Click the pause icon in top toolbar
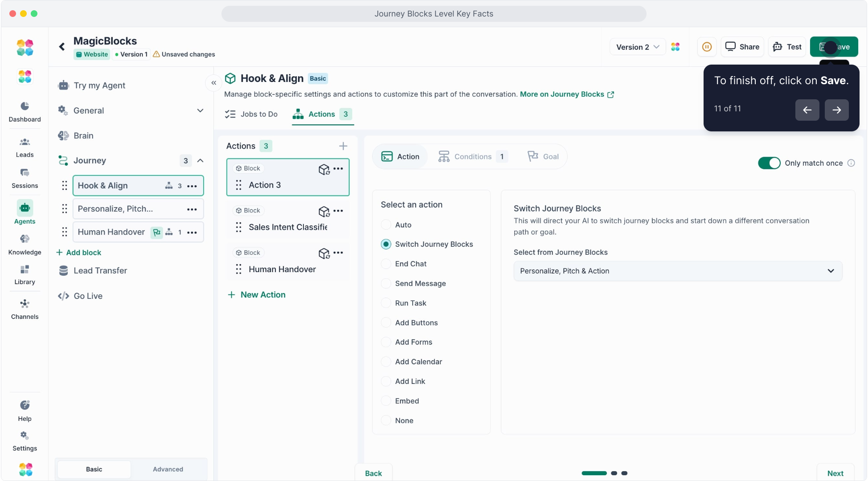Image resolution: width=868 pixels, height=481 pixels. pos(707,47)
